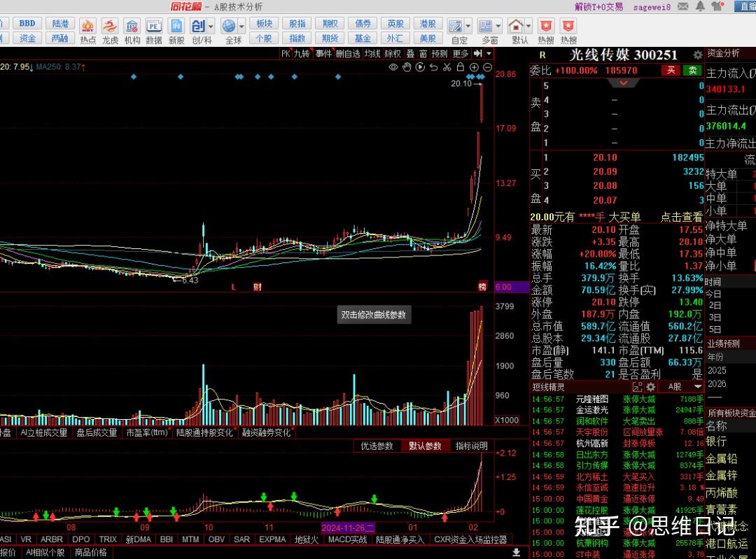Toggle the chart lock icon

pyautogui.click(x=461, y=67)
